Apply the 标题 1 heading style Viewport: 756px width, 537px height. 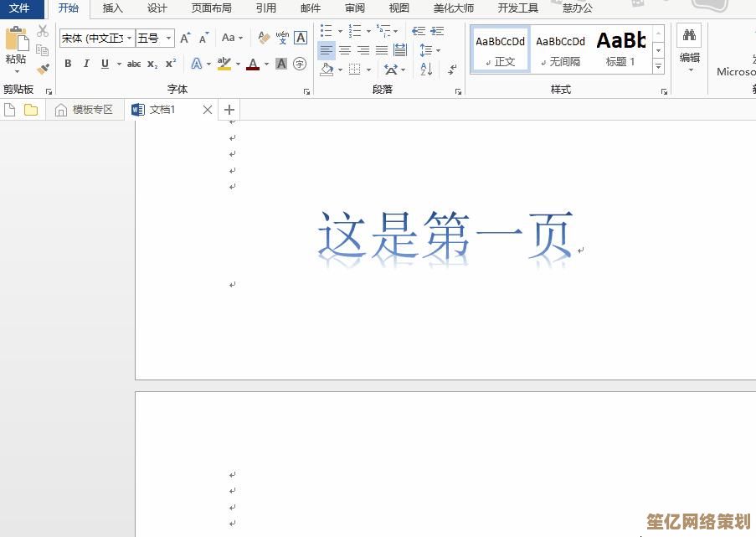click(620, 49)
